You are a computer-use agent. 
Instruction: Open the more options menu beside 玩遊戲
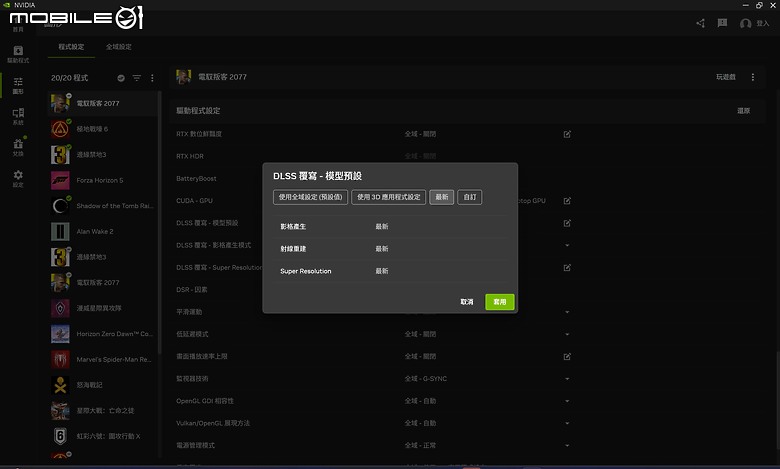pyautogui.click(x=753, y=77)
